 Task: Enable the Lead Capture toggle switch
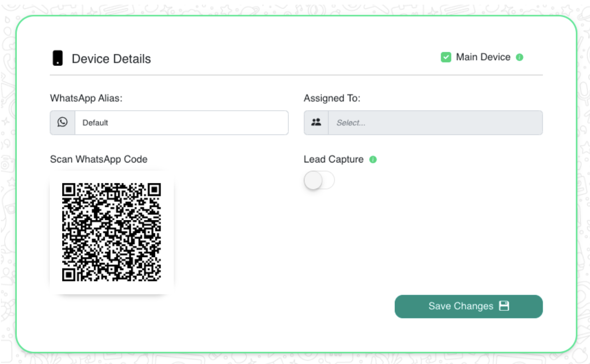[319, 181]
